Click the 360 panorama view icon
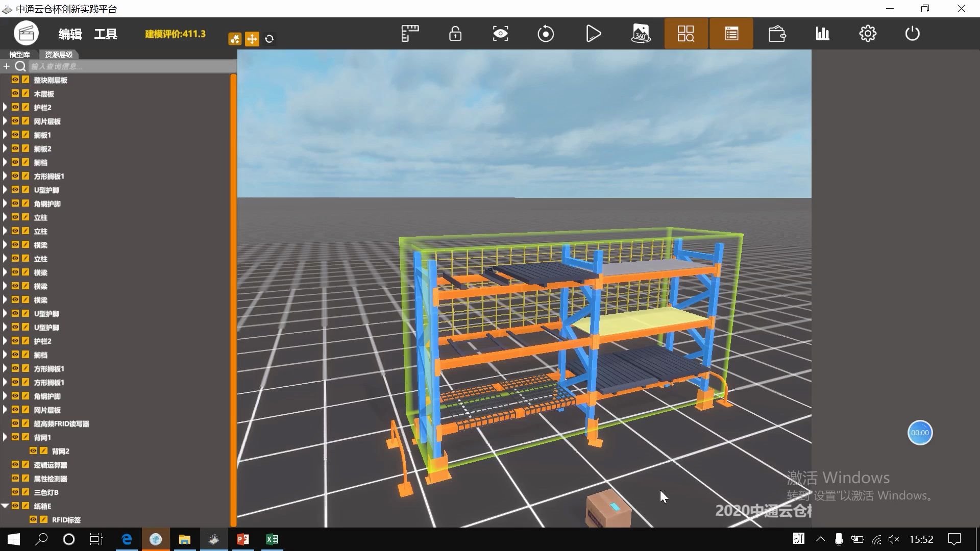This screenshot has height=551, width=980. (x=641, y=34)
